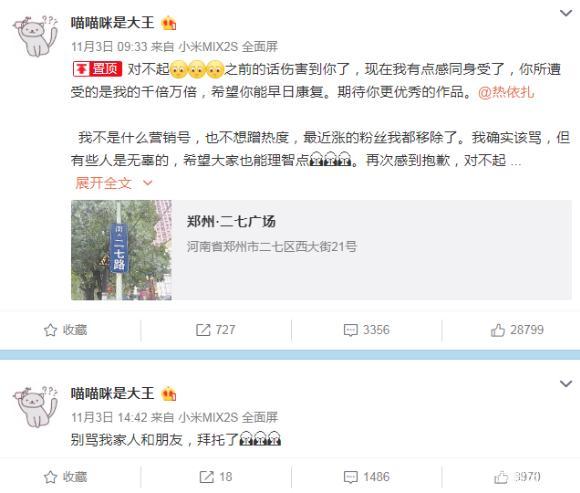Toggle thumbs-up like on second post
580x493 pixels.
pyautogui.click(x=501, y=477)
